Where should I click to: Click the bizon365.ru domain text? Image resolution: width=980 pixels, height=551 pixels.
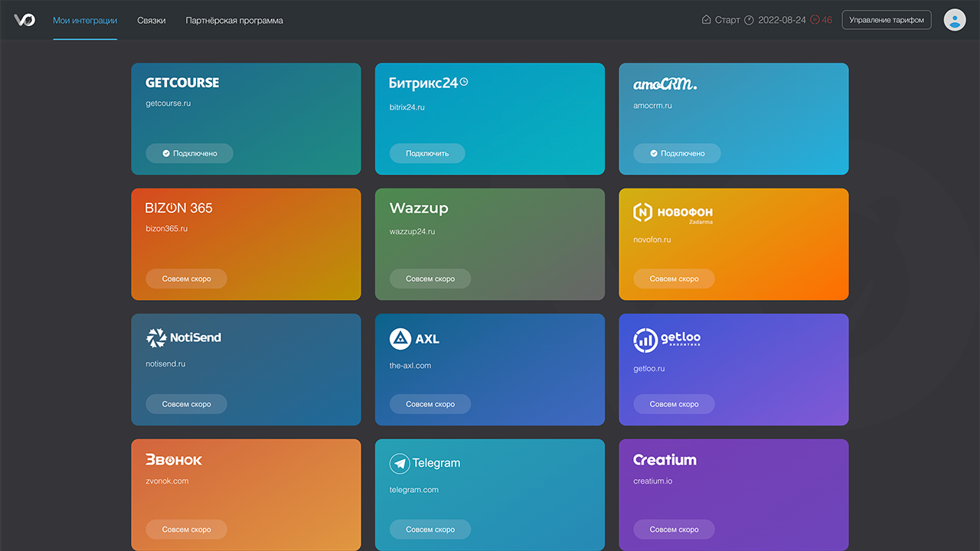coord(166,229)
